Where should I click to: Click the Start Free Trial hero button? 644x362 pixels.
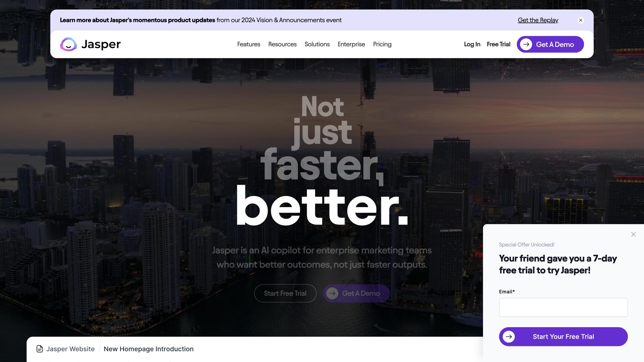coord(285,293)
